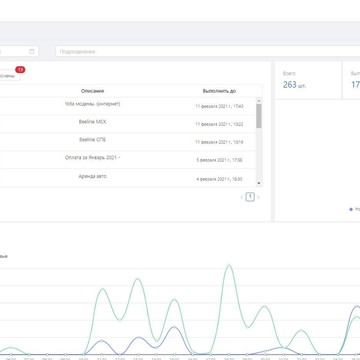The height and width of the screenshot is (360, 360).
Task: Click the table scrollbar up arrow
Action: pyautogui.click(x=259, y=101)
